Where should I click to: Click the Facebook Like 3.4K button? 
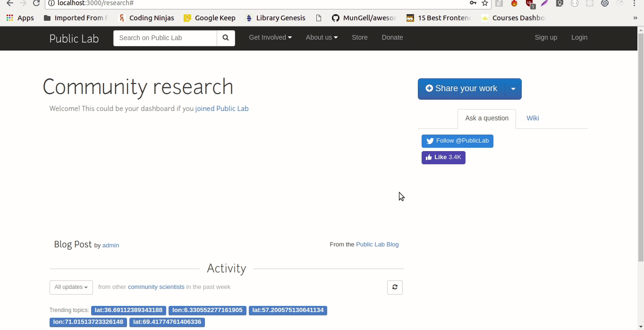click(x=443, y=158)
